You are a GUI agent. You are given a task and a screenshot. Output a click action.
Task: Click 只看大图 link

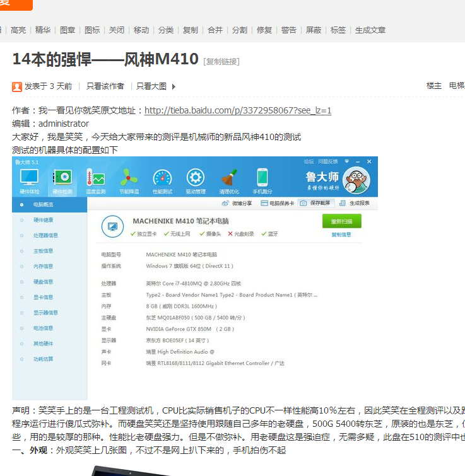(x=151, y=86)
